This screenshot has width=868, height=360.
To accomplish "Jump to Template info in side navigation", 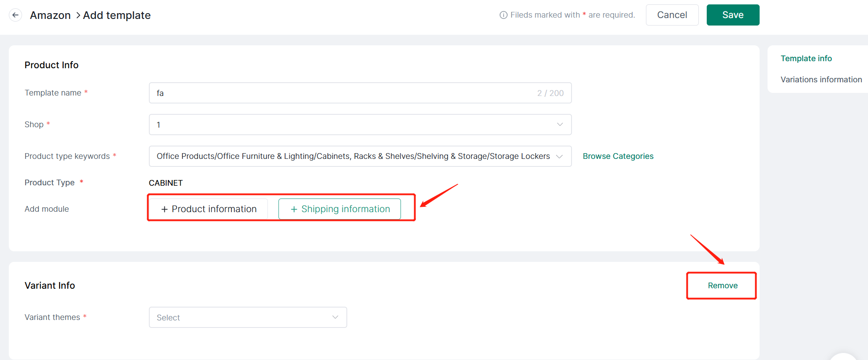I will pos(806,59).
